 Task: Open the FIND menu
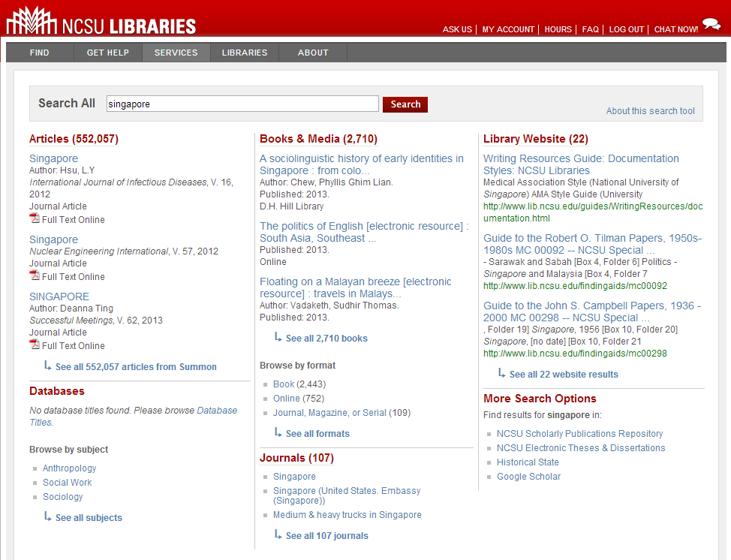pyautogui.click(x=39, y=53)
